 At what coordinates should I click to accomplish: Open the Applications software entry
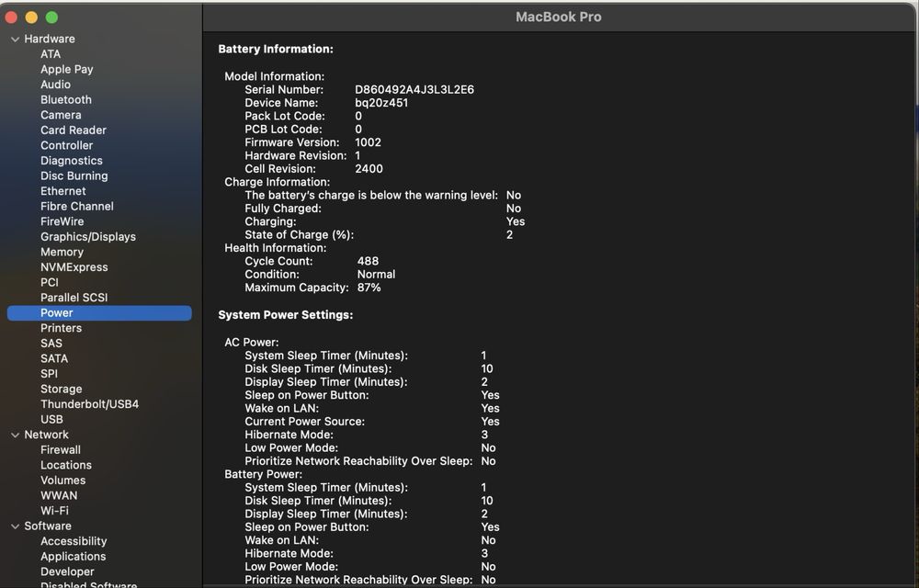(73, 557)
